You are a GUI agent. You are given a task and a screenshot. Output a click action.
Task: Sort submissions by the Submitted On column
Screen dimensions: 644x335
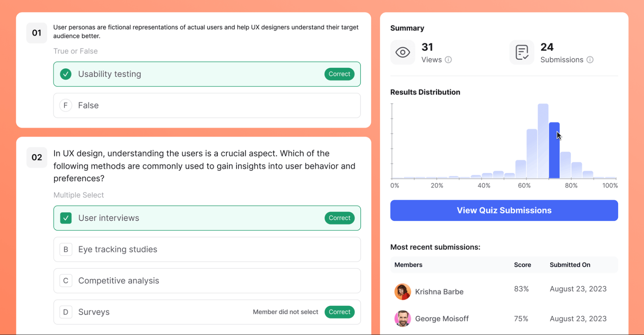(x=570, y=265)
